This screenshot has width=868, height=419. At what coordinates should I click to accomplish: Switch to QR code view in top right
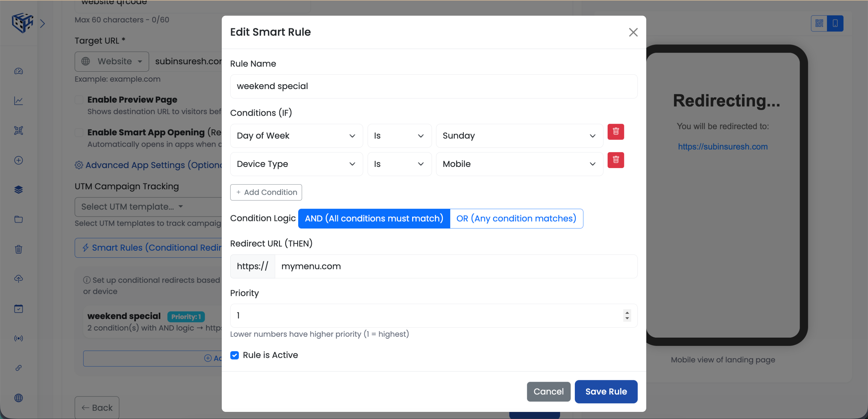click(819, 23)
